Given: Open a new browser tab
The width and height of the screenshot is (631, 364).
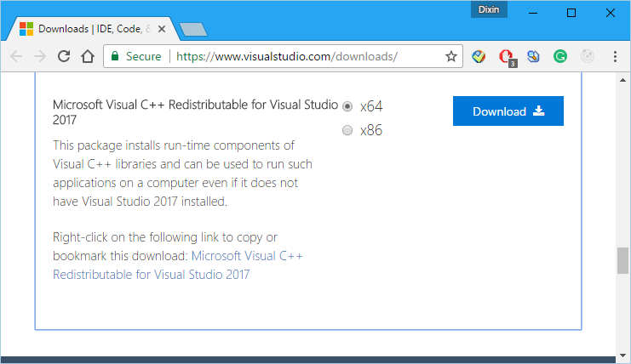Looking at the screenshot, I should click(x=193, y=29).
